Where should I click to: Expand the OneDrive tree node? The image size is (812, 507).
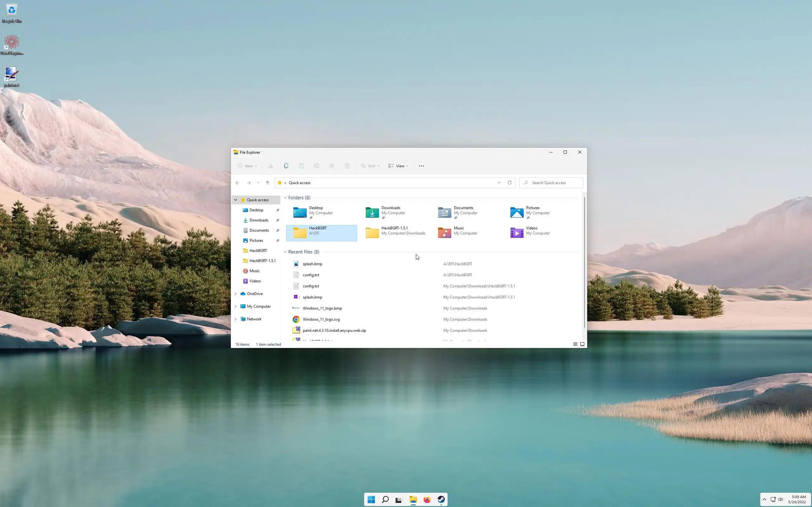click(236, 294)
